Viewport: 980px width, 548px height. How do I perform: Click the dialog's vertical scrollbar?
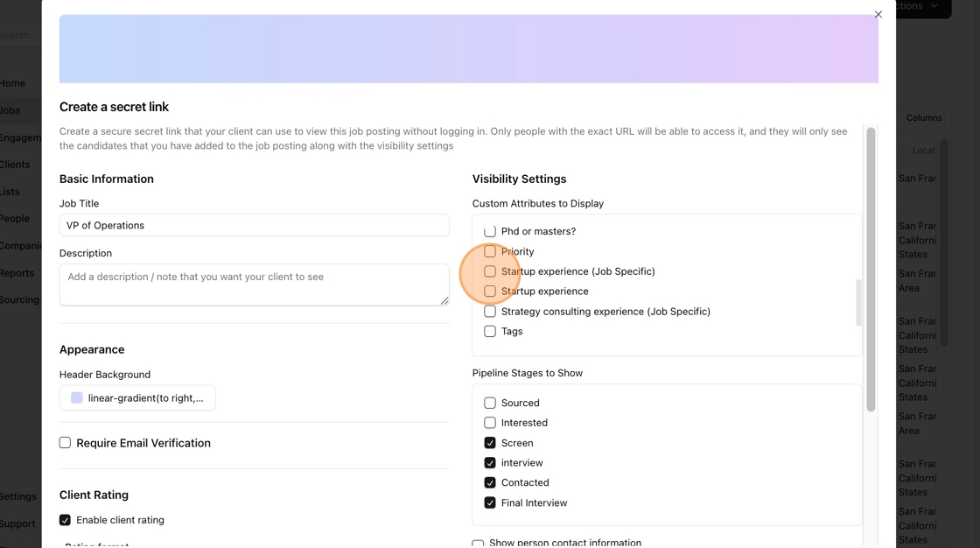tap(871, 270)
